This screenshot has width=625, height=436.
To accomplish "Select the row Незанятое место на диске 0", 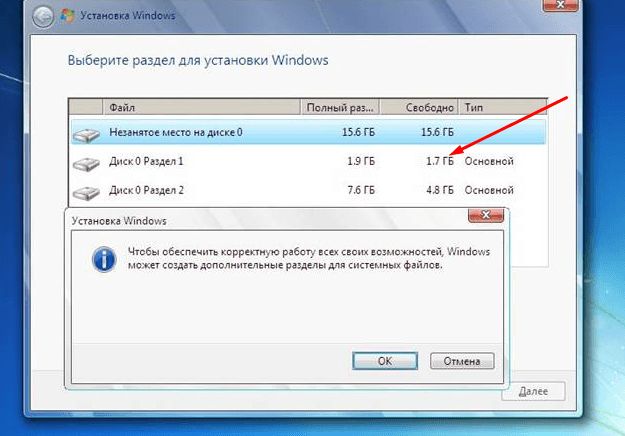I will point(308,132).
